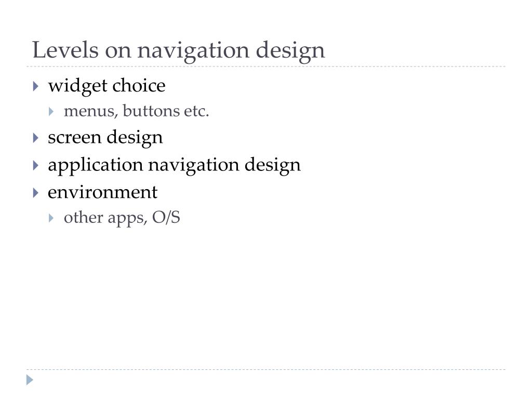Click application navigation design text
Image resolution: width=532 pixels, height=399 pixels.
tap(174, 165)
